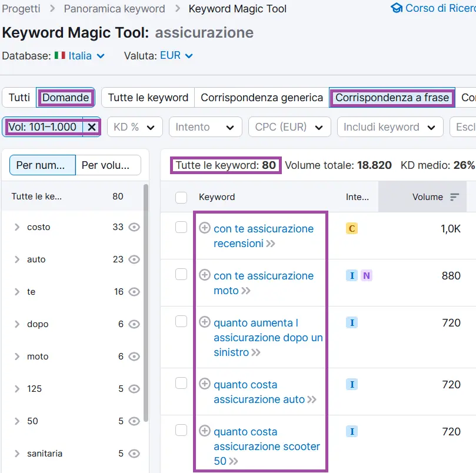The height and width of the screenshot is (473, 476).
Task: Click the graduation cap Corso icon
Action: [x=397, y=8]
